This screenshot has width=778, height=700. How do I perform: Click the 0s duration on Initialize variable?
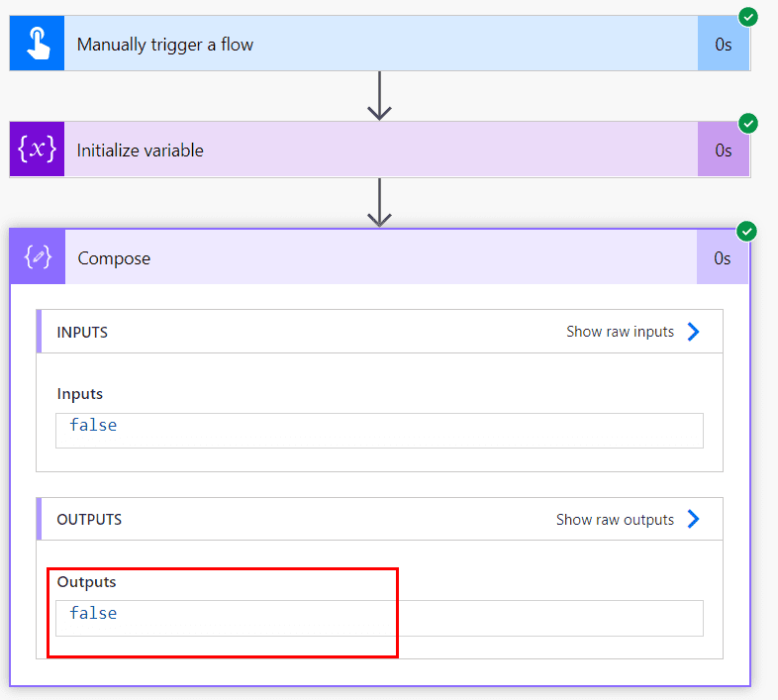[x=723, y=150]
